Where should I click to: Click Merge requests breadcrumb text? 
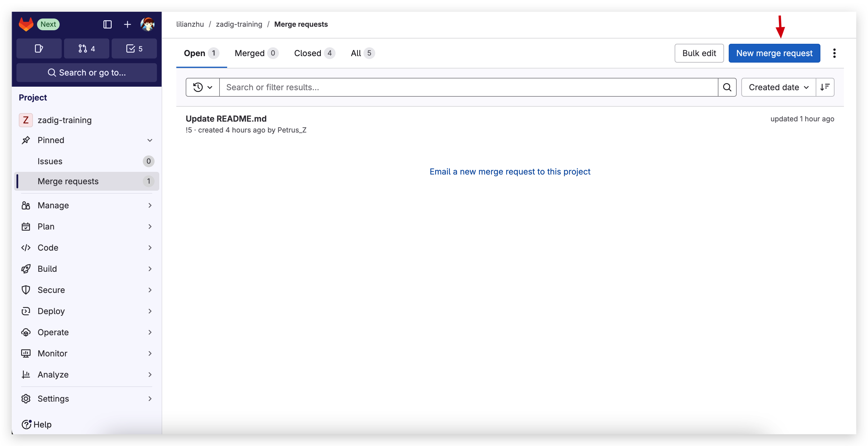301,24
